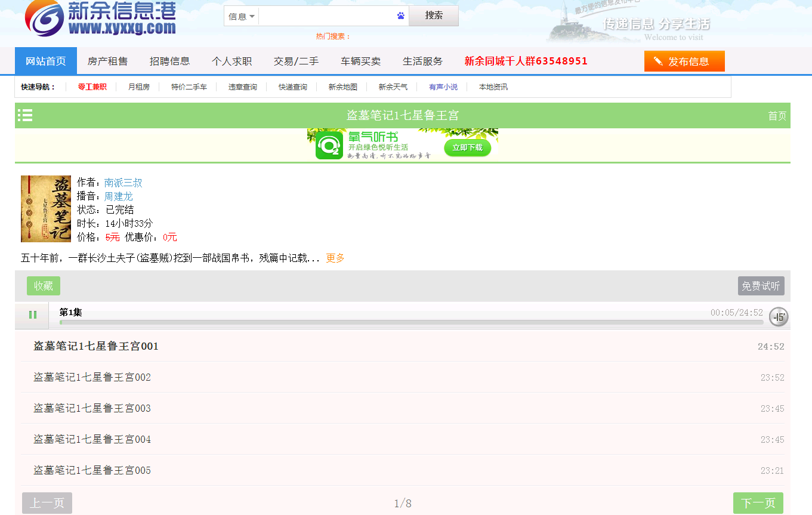Image resolution: width=812 pixels, height=515 pixels.
Task: Play episode 盗墓笔记1七星鲁王宫003
Action: [92, 408]
